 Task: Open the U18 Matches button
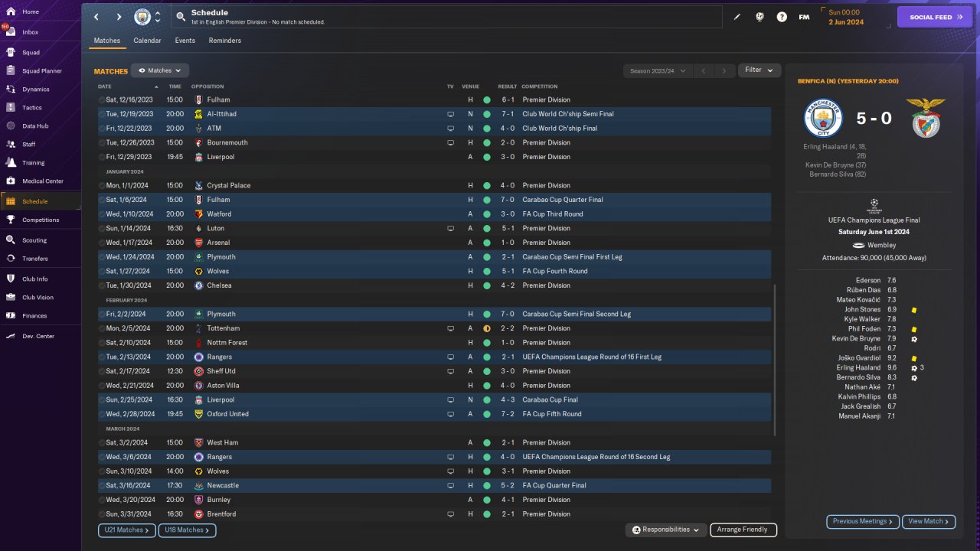tap(188, 530)
